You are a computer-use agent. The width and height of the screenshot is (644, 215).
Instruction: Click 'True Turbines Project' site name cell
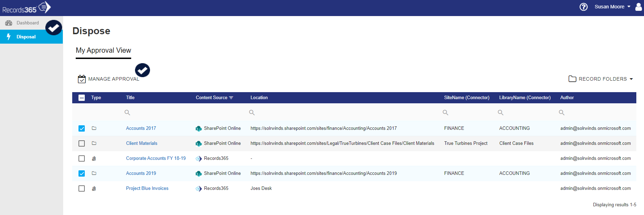[466, 143]
